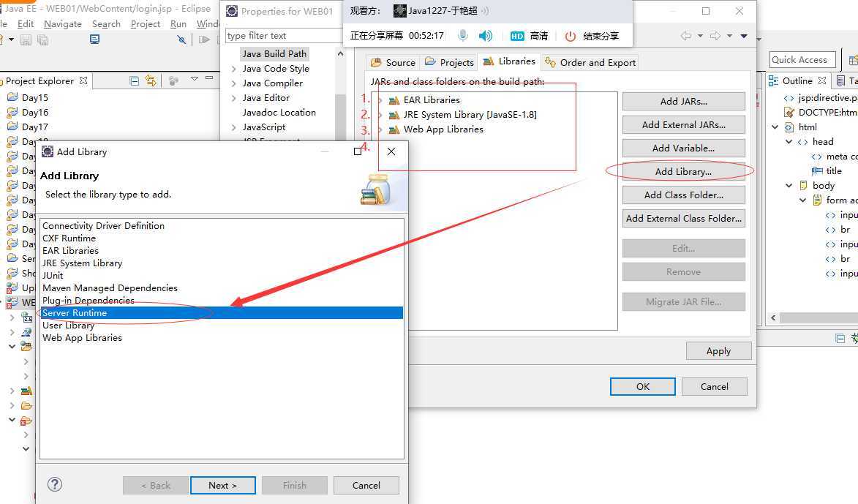Choose Plug-in Dependencies entry
The image size is (858, 504).
pyautogui.click(x=88, y=301)
